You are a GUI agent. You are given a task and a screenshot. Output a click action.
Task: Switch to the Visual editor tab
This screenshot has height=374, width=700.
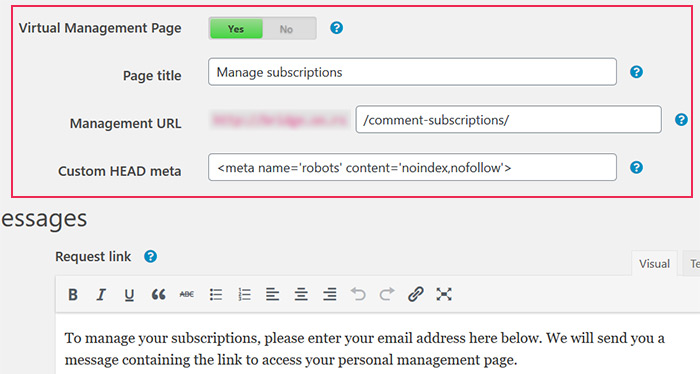pyautogui.click(x=654, y=264)
